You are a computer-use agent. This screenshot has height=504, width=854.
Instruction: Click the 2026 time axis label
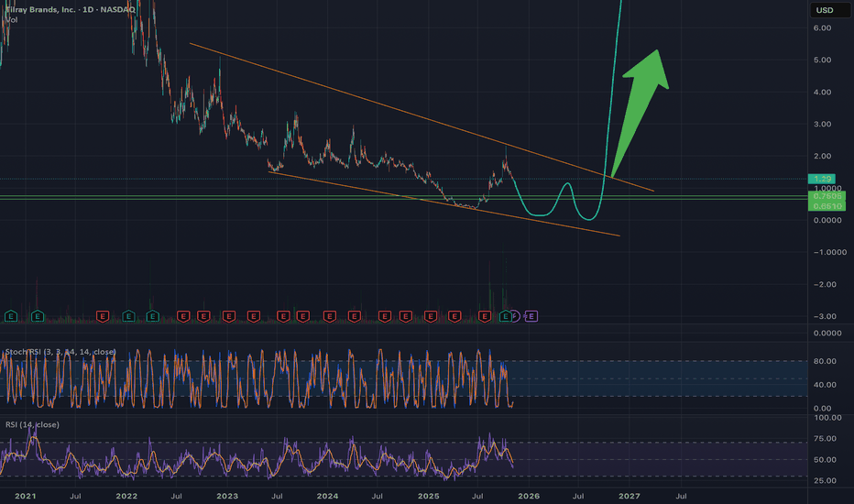[529, 497]
